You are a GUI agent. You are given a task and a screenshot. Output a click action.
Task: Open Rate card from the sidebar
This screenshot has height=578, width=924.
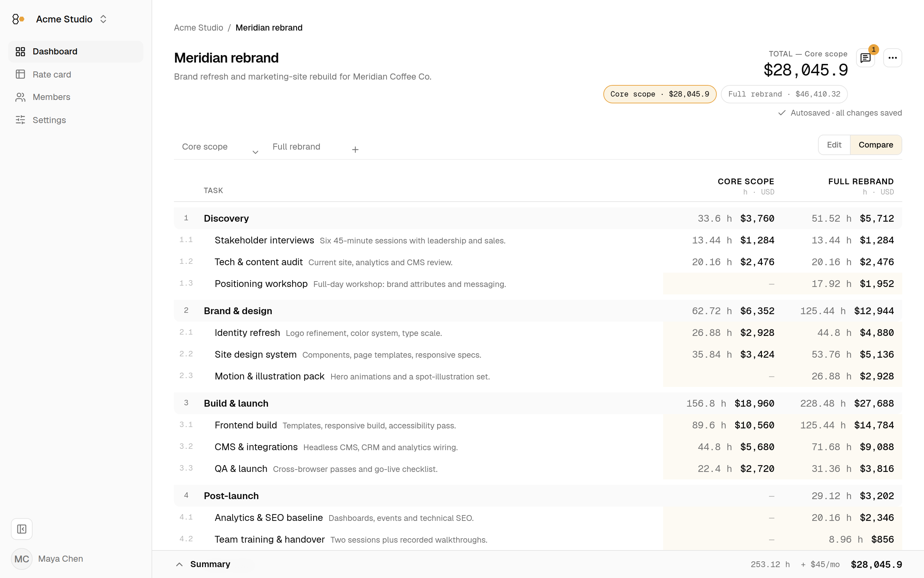pyautogui.click(x=76, y=74)
